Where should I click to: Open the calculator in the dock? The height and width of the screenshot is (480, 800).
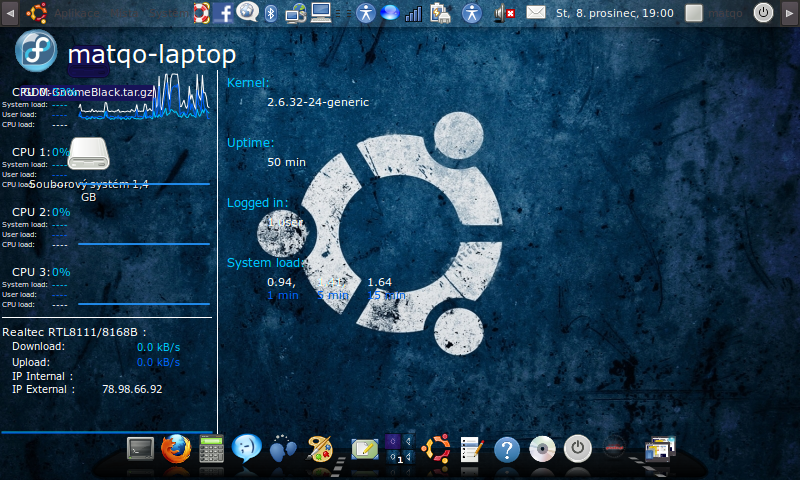point(211,448)
